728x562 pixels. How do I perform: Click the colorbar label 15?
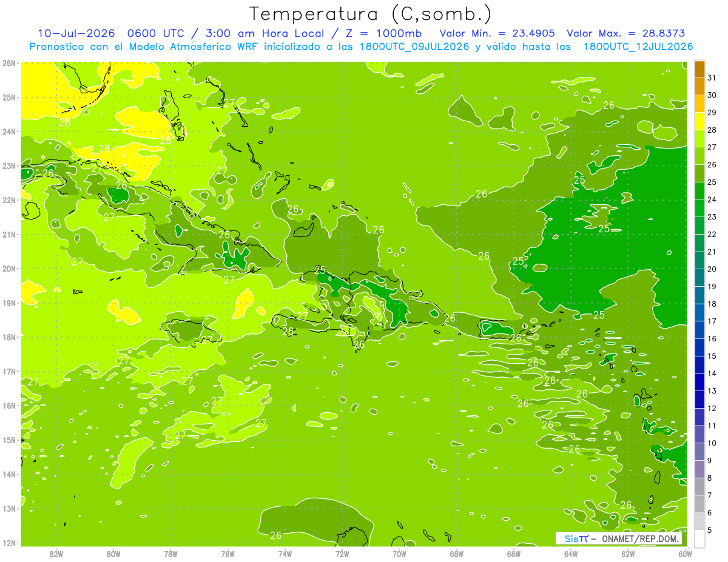712,356
